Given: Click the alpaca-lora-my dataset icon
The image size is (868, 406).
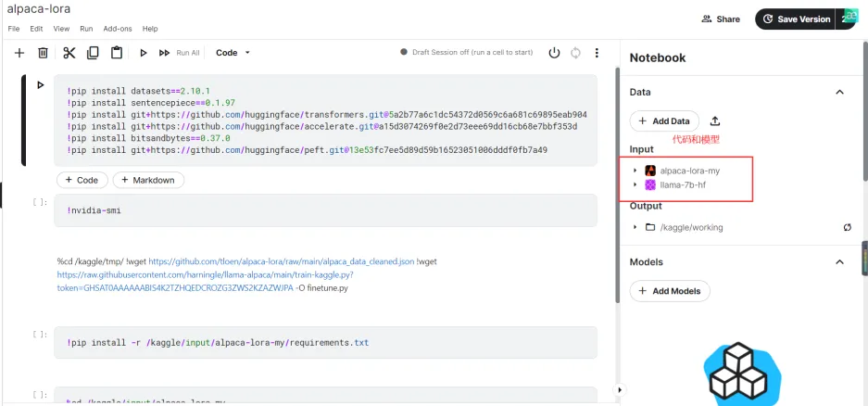Looking at the screenshot, I should point(650,171).
